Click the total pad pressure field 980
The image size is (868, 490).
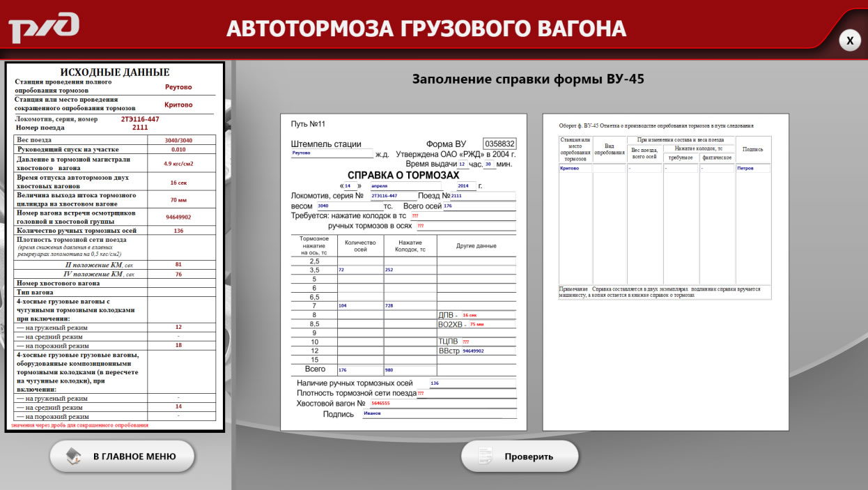410,370
